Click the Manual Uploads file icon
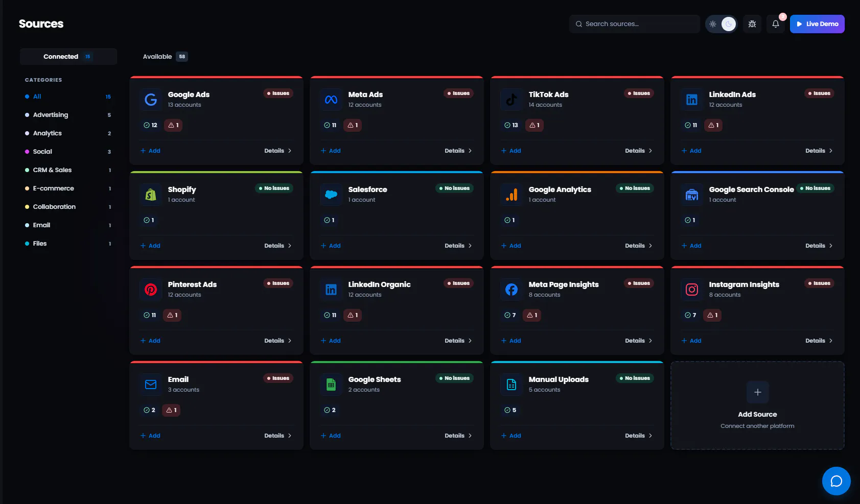Screen dimensions: 860x504 pos(512,385)
